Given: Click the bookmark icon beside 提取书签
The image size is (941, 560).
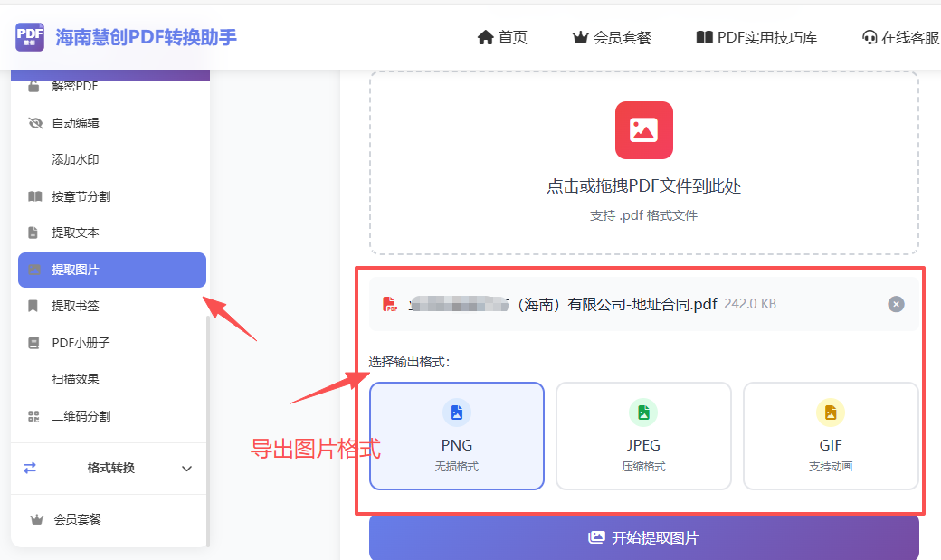Looking at the screenshot, I should [33, 306].
